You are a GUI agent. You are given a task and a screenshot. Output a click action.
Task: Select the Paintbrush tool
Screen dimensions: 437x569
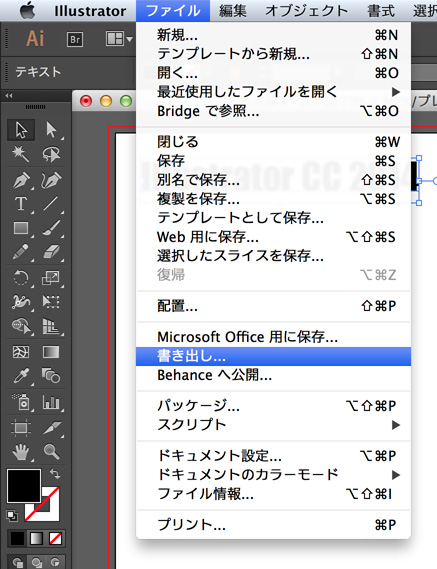click(x=51, y=228)
